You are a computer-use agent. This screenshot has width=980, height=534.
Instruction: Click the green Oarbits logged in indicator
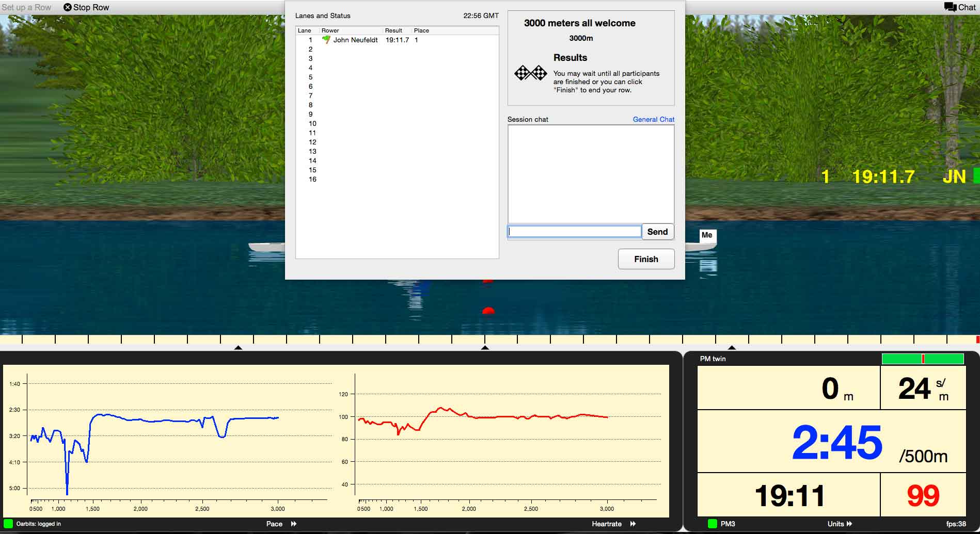(8, 524)
